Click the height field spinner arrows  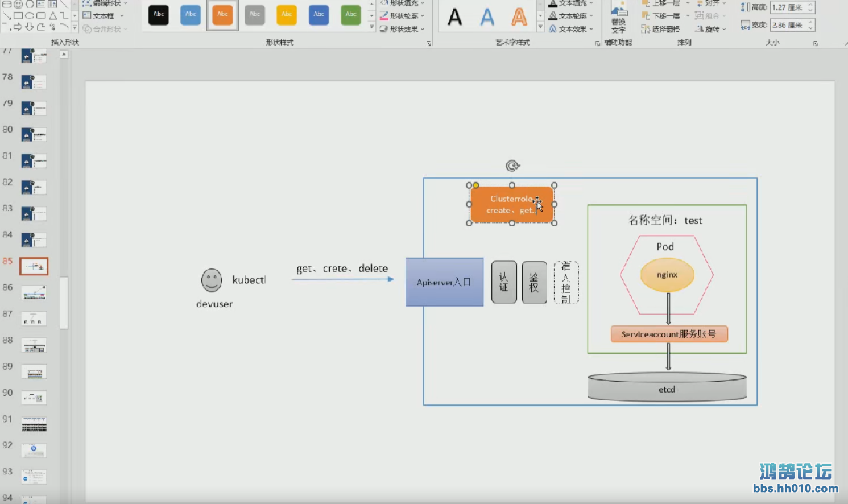click(x=811, y=7)
